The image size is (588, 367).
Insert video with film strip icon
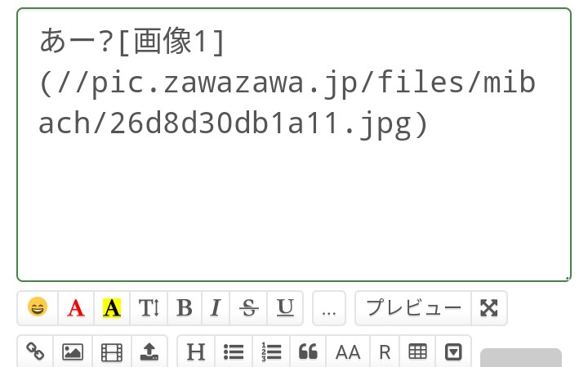tap(112, 351)
